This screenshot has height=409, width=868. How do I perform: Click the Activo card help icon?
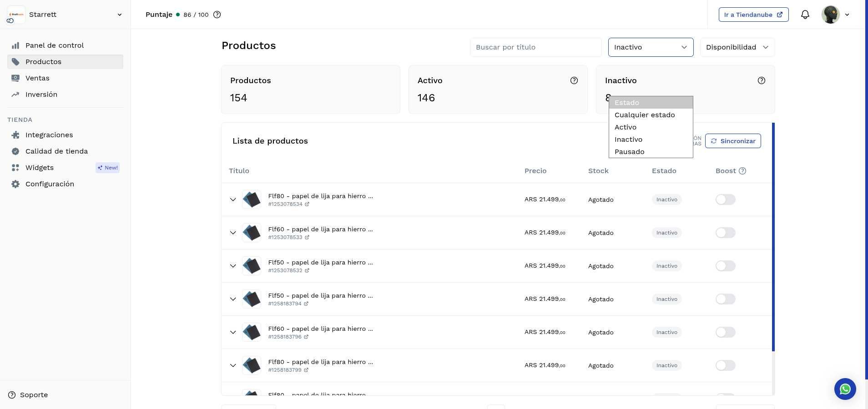pos(574,80)
